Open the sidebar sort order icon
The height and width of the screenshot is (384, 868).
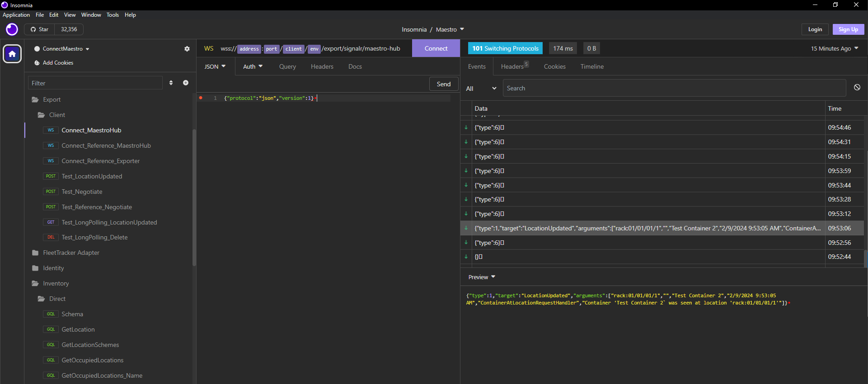coord(171,83)
